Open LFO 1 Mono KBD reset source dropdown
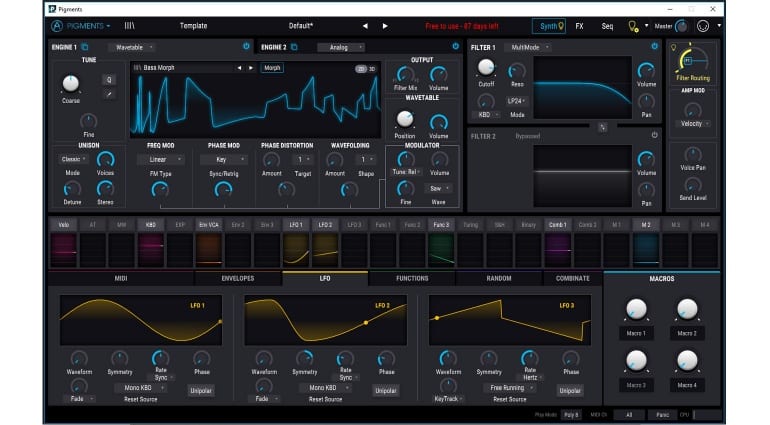 click(x=140, y=388)
